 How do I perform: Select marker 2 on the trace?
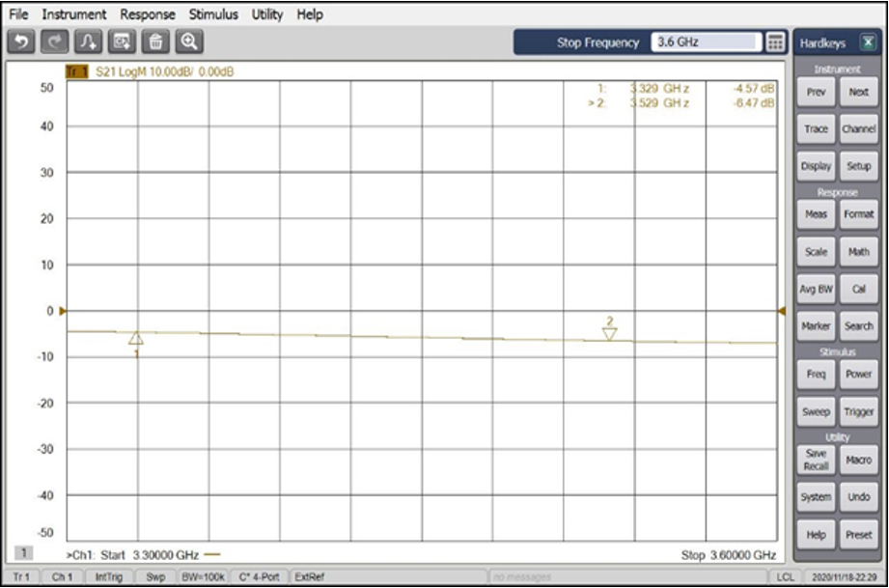tap(609, 334)
